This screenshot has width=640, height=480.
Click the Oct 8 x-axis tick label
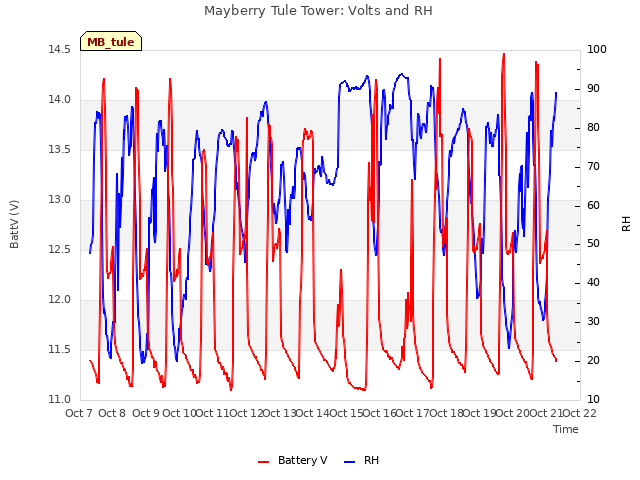(112, 413)
